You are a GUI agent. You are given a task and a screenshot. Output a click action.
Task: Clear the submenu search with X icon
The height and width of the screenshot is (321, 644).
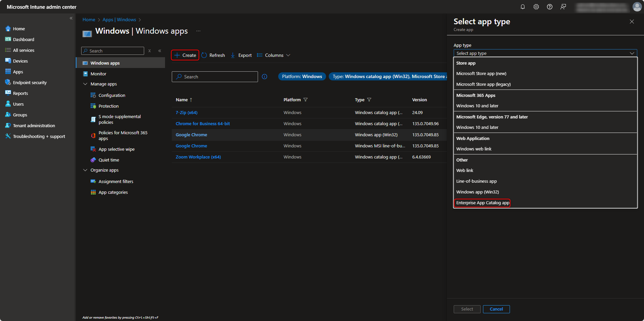point(150,51)
